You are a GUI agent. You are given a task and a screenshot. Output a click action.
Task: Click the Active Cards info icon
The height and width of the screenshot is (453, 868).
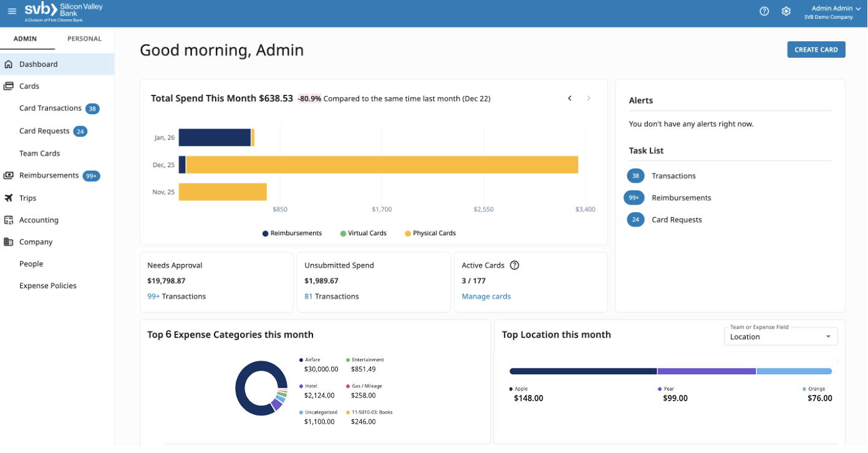tap(514, 265)
